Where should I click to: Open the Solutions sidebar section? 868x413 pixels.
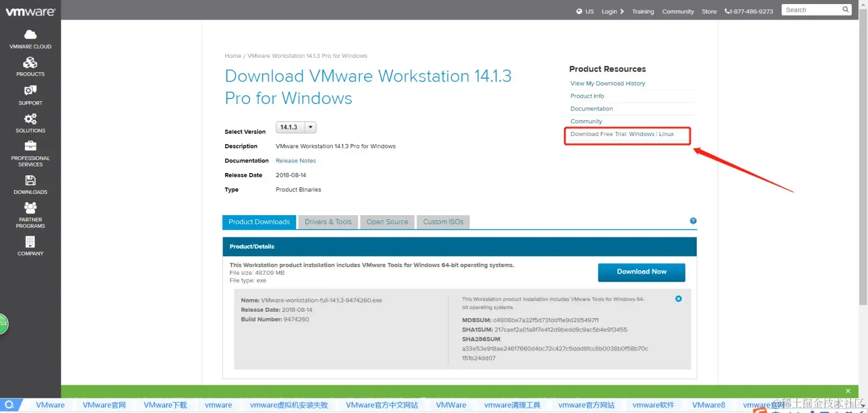coord(30,123)
